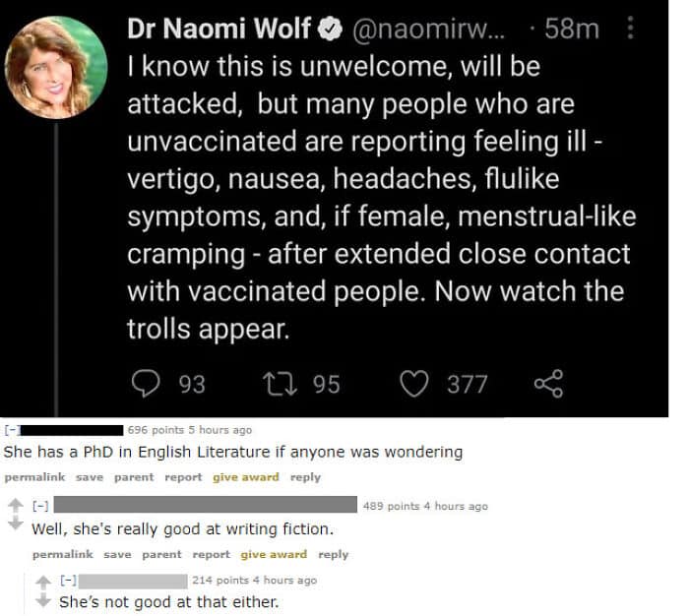Like the tweet with the heart icon
The height and width of the screenshot is (616, 689).
[x=414, y=382]
